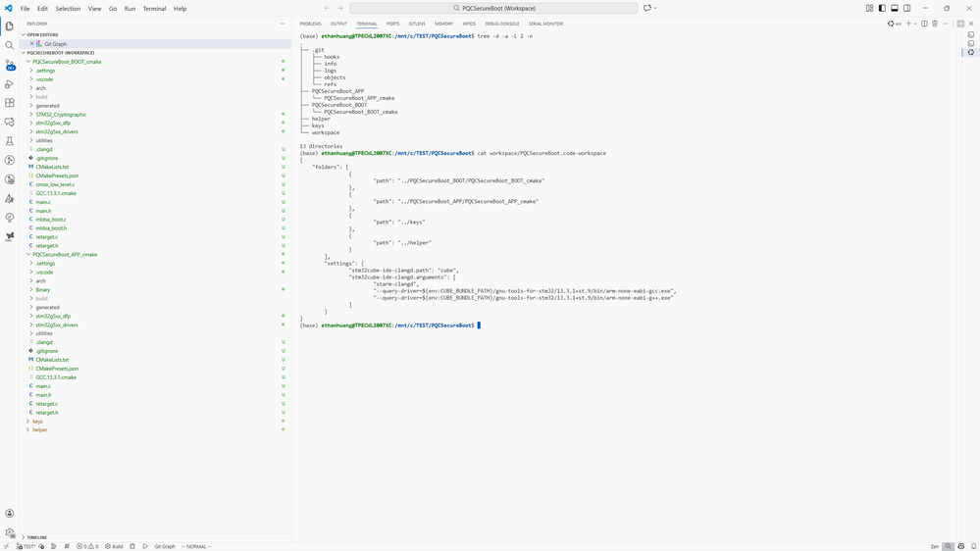Open the Manage gear menu

[x=10, y=533]
